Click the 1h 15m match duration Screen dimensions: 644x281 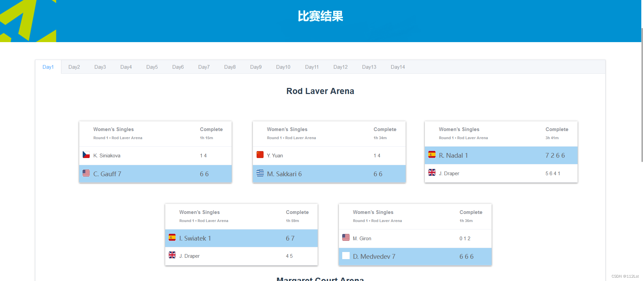(206, 138)
